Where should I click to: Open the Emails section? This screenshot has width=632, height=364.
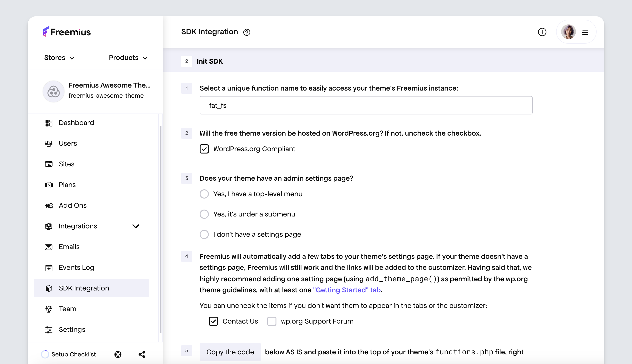pos(92,247)
